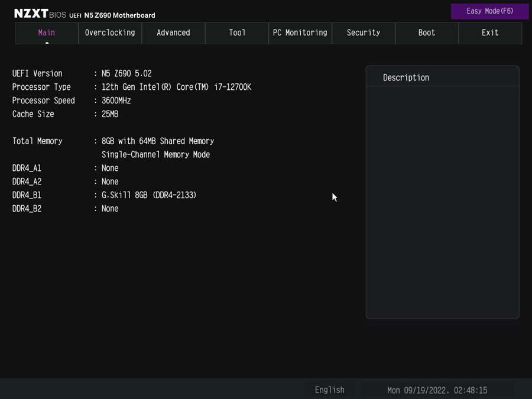This screenshot has width=532, height=399.
Task: Click the N5 Z690 Motherboard title text
Action: point(120,15)
